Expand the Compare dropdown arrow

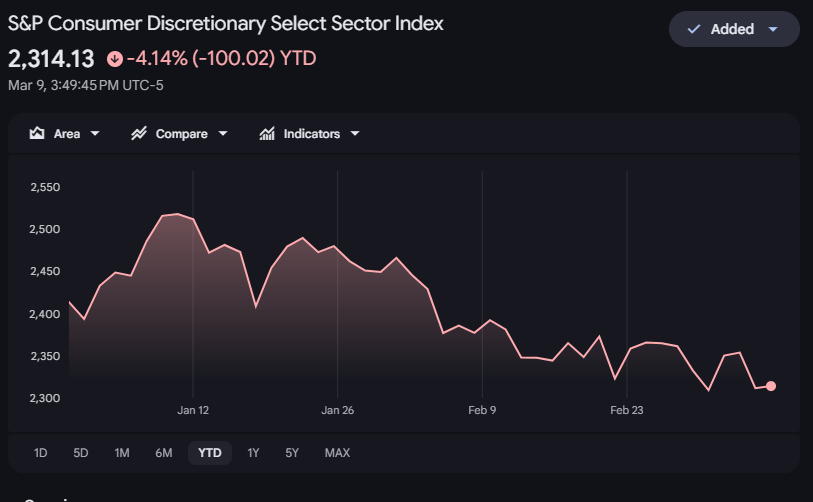222,134
